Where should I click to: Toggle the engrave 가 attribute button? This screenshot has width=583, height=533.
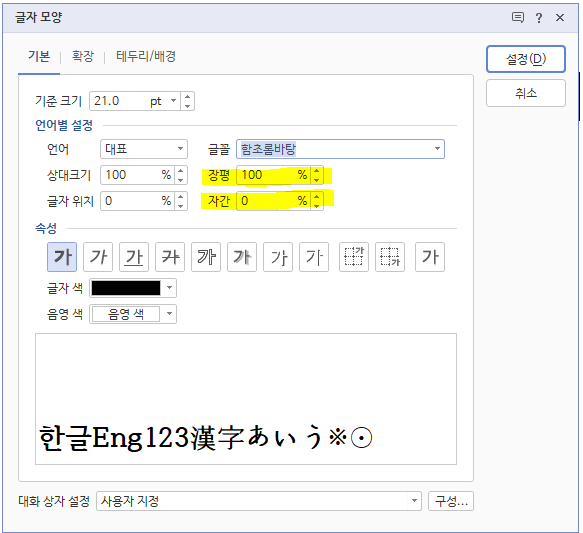point(314,257)
